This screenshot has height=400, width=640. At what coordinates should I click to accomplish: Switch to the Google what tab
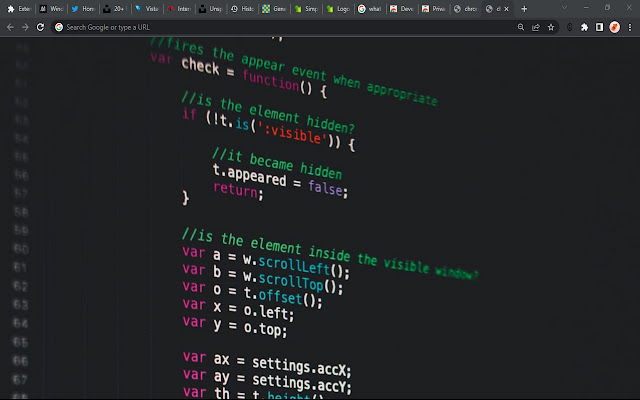[370, 9]
